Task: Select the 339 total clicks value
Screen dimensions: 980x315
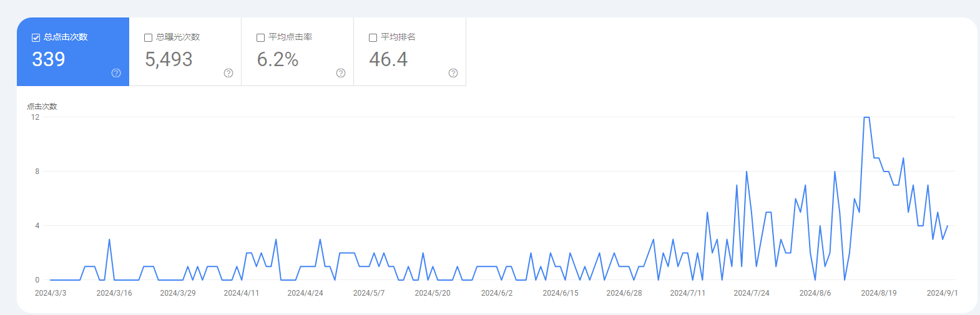Action: 49,59
